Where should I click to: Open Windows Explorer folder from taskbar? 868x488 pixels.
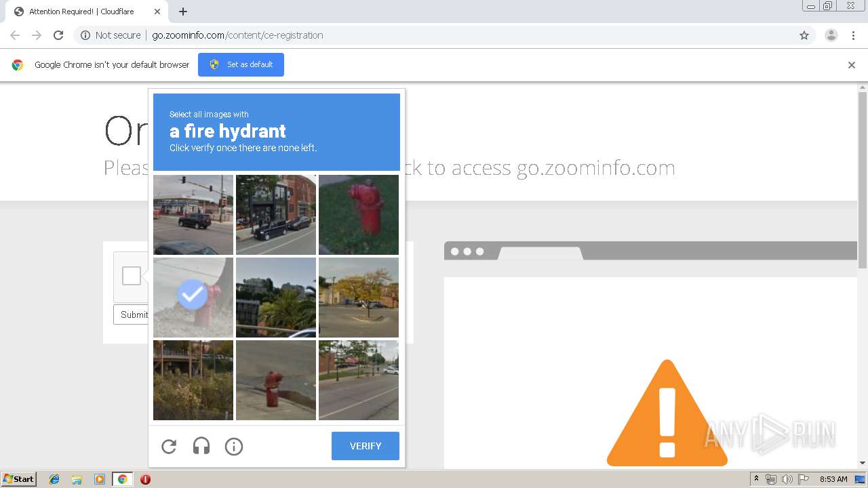point(77,479)
